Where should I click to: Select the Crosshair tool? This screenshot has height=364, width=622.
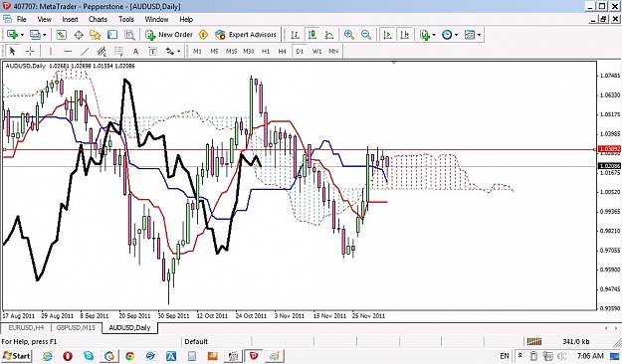[30, 51]
